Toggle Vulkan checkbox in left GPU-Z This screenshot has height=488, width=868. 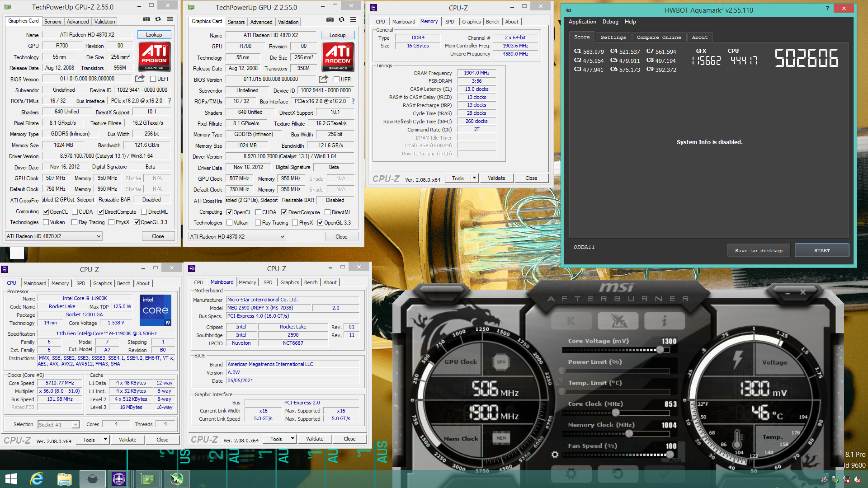click(x=46, y=222)
